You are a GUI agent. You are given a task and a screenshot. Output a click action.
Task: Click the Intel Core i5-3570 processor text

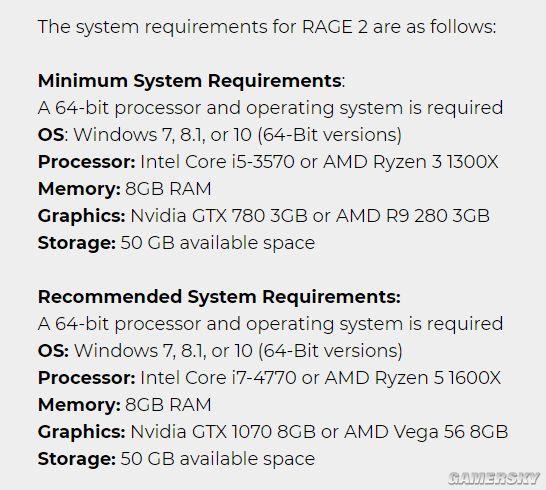pos(217,162)
